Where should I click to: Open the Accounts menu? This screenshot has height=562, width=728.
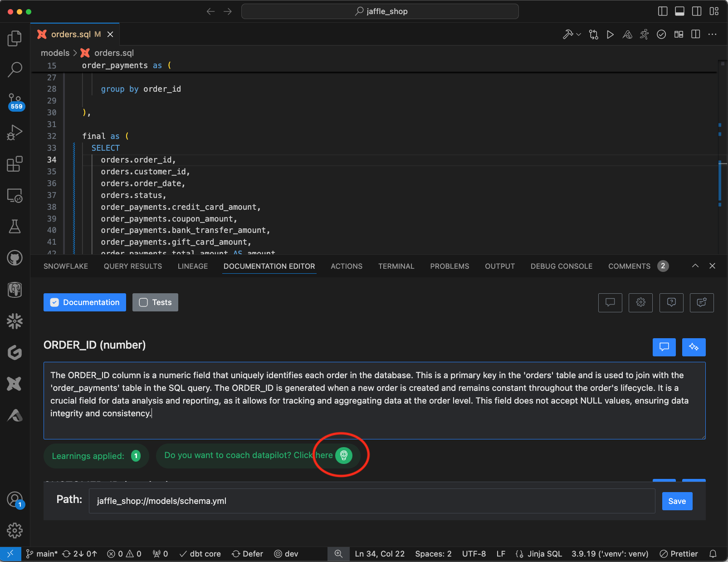click(x=15, y=500)
